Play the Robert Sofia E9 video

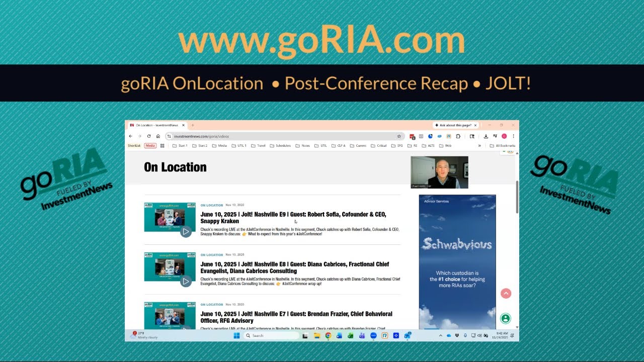(186, 232)
